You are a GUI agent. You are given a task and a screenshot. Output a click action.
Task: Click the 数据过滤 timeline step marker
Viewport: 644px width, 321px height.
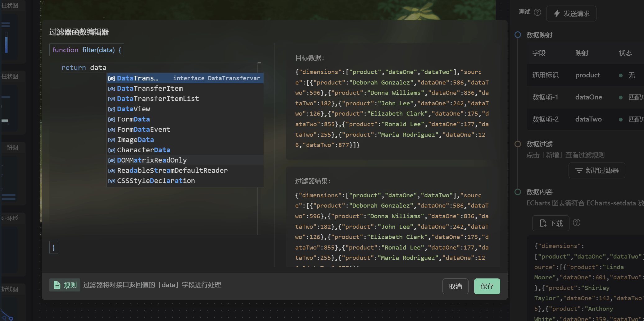(x=518, y=144)
